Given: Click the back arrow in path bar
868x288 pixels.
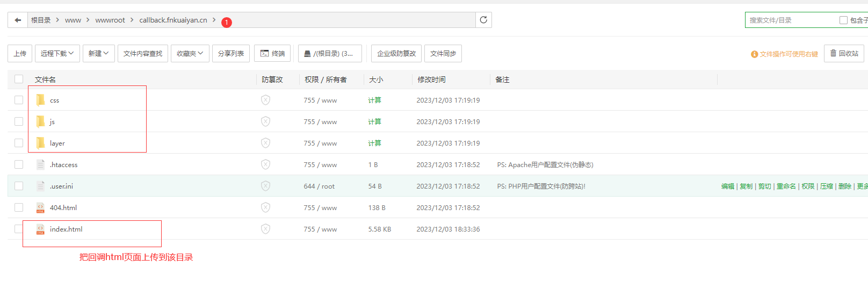Looking at the screenshot, I should [x=18, y=20].
